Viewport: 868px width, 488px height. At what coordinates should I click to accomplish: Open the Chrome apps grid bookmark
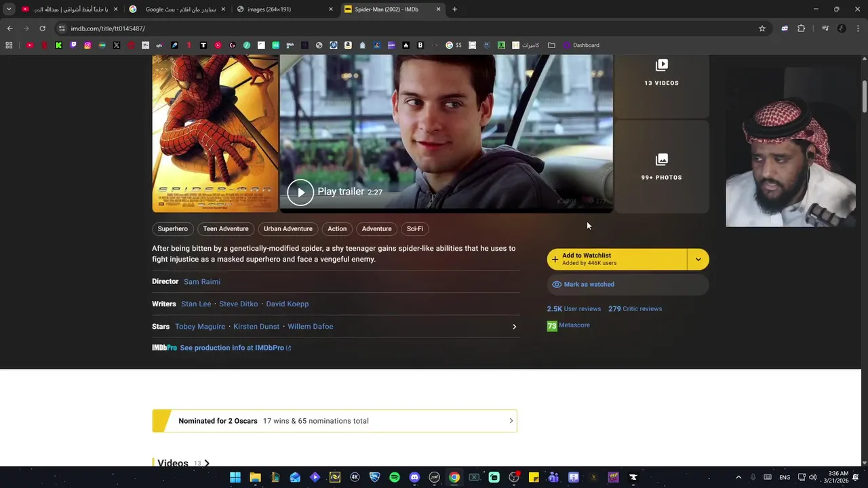pyautogui.click(x=9, y=45)
